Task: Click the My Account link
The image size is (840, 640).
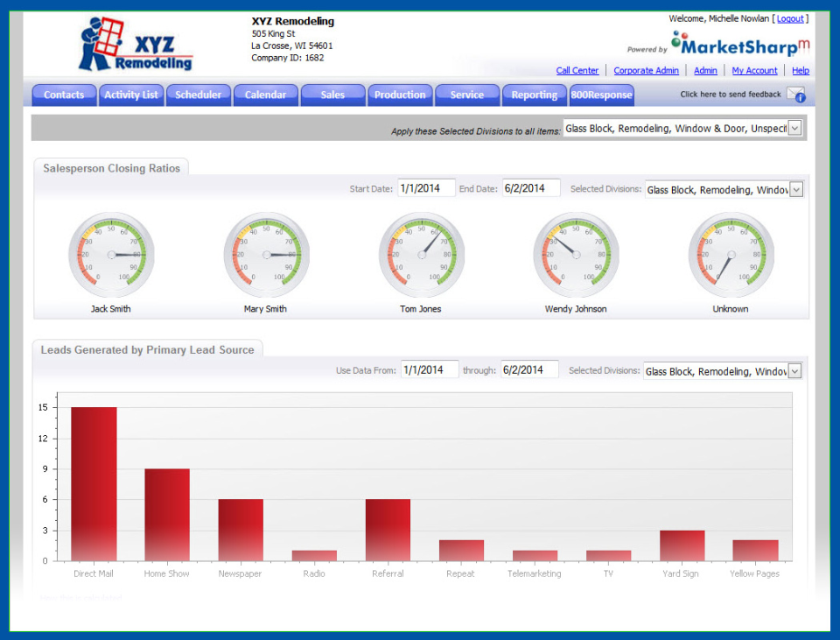Action: point(754,70)
